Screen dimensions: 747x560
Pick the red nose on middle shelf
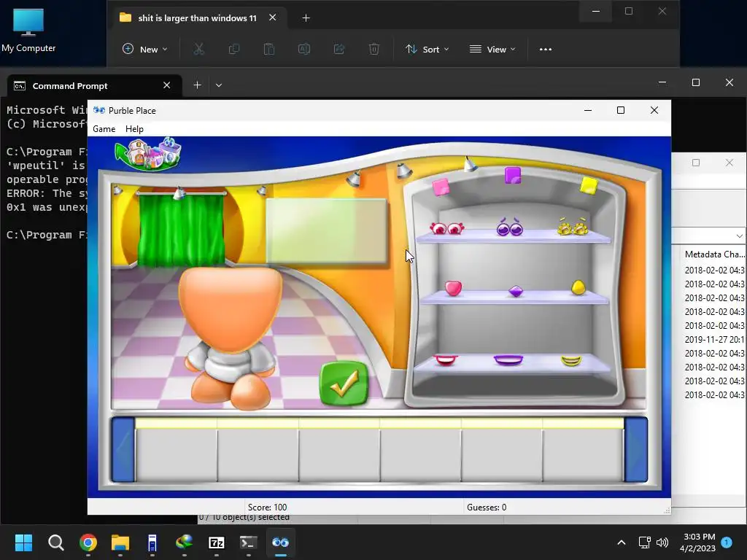pyautogui.click(x=453, y=287)
